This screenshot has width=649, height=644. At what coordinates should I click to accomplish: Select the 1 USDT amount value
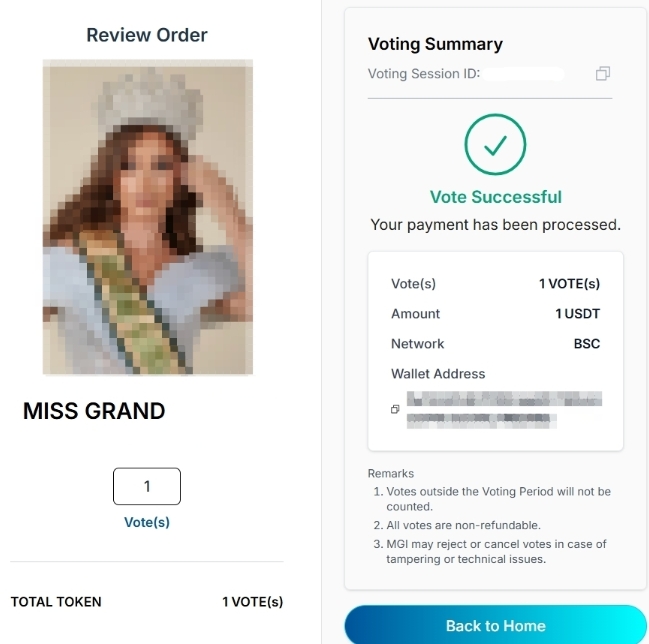577,314
